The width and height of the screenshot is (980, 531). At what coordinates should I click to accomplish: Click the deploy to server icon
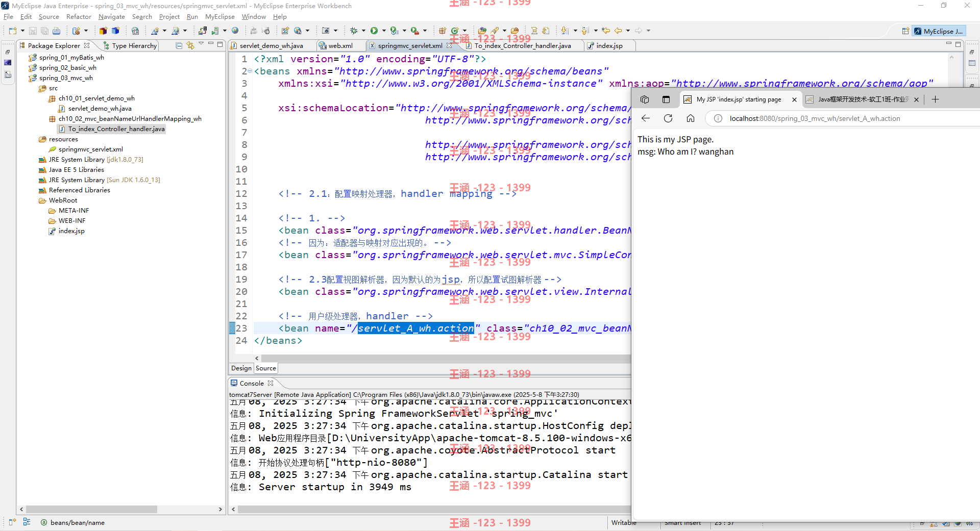pyautogui.click(x=203, y=31)
